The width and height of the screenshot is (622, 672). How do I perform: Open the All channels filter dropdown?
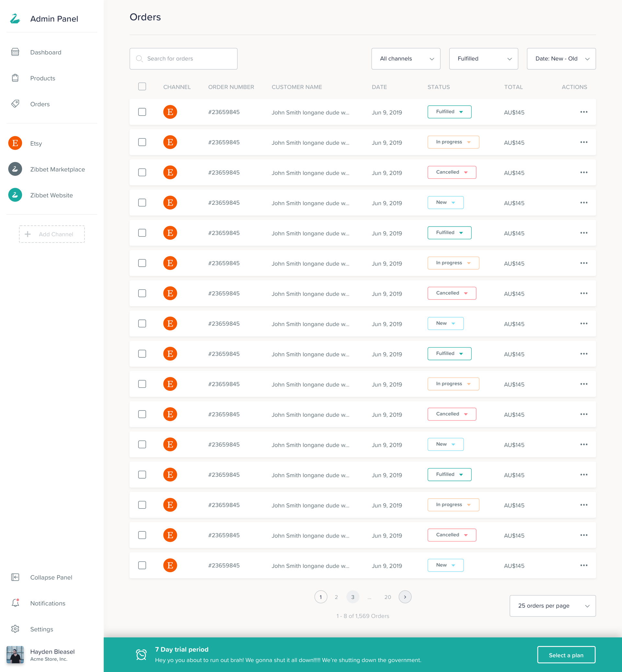coord(406,59)
